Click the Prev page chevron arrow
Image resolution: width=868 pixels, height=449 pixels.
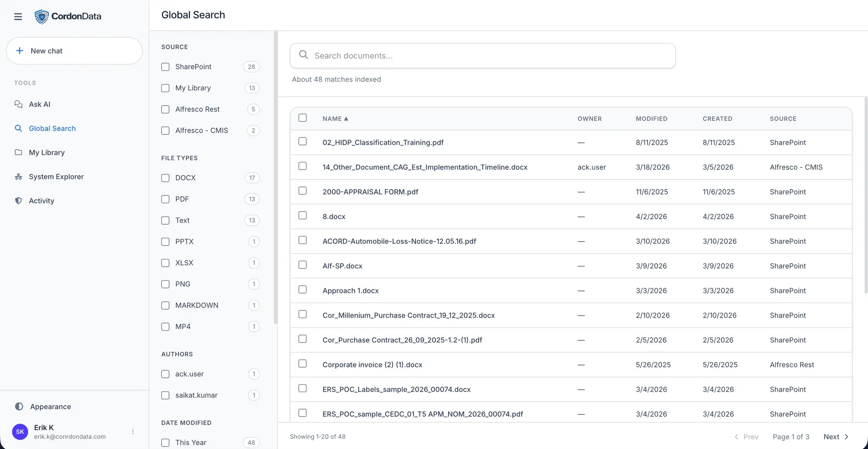click(x=737, y=437)
